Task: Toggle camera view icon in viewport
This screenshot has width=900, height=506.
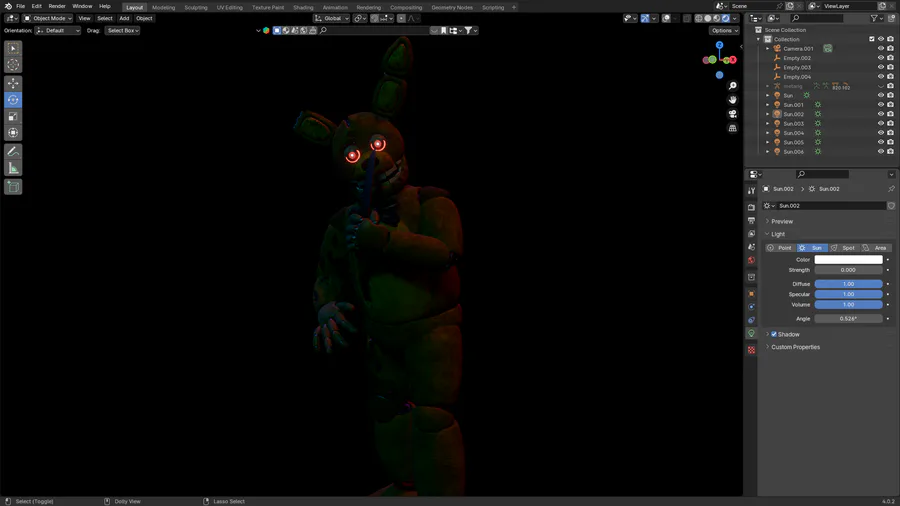Action: pos(732,114)
